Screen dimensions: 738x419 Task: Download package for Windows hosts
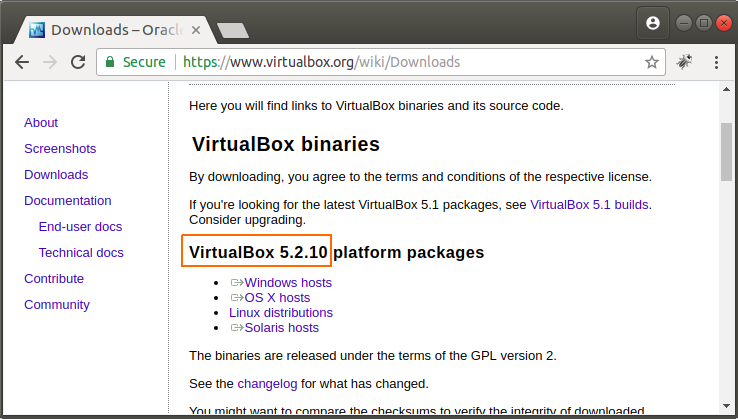click(288, 282)
